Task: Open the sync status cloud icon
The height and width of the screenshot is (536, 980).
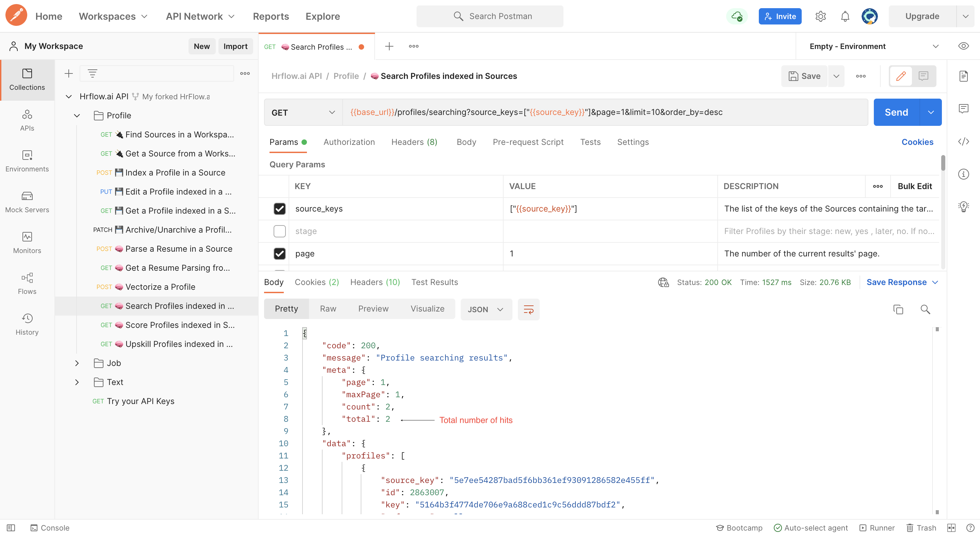Action: [x=737, y=16]
